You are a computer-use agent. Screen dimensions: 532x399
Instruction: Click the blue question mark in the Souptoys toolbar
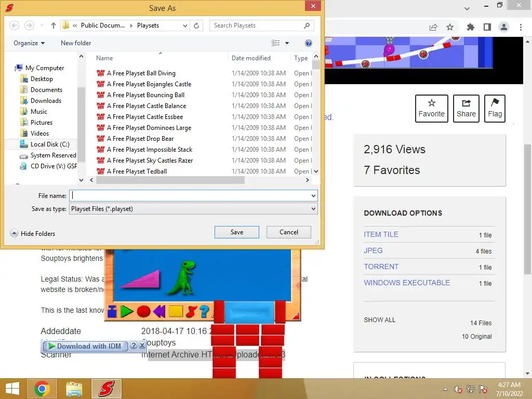pos(204,311)
